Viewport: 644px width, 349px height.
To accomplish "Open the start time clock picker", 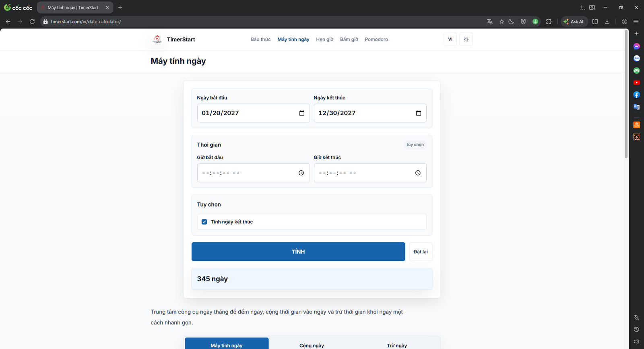I will (x=301, y=173).
